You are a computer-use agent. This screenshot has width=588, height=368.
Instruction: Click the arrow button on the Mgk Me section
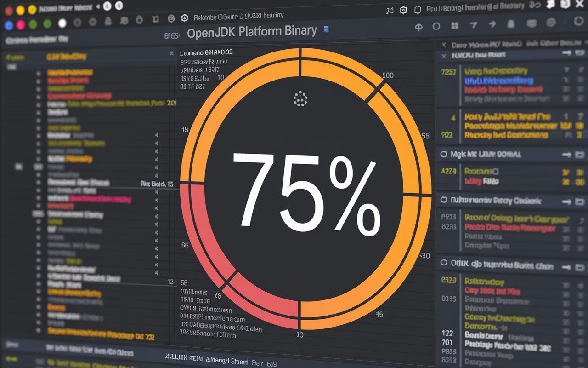566,155
